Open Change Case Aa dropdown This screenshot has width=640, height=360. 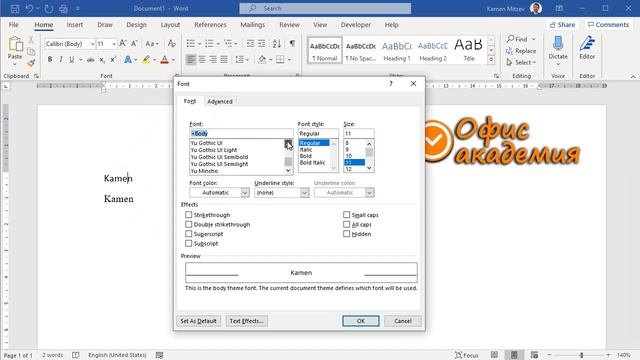pos(152,43)
